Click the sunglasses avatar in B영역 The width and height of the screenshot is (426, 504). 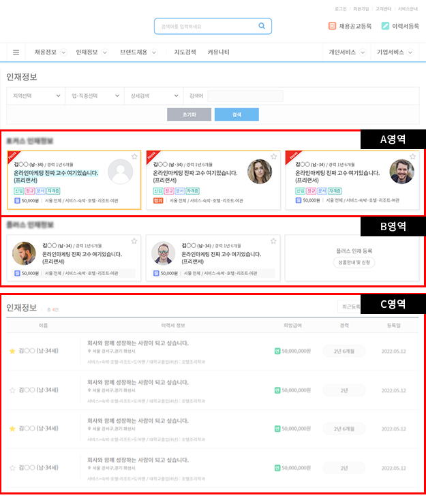tap(164, 253)
